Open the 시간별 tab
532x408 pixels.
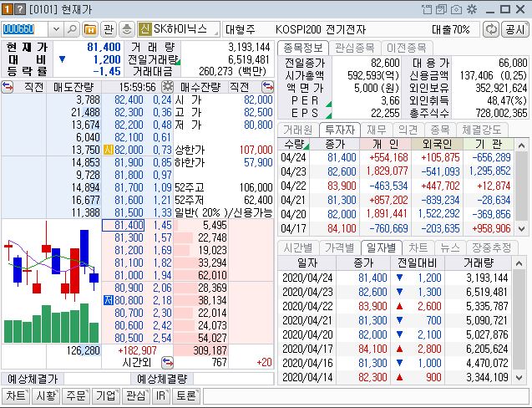click(x=297, y=247)
